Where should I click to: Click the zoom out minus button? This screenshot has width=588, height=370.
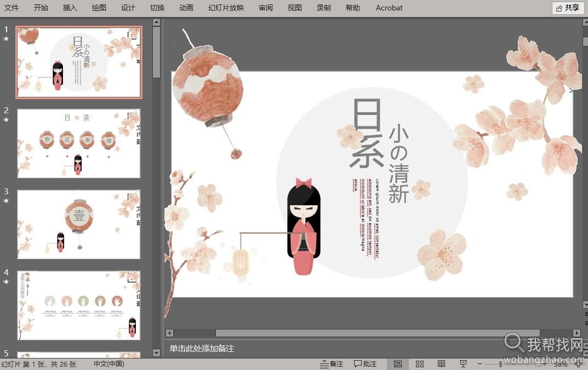(479, 364)
